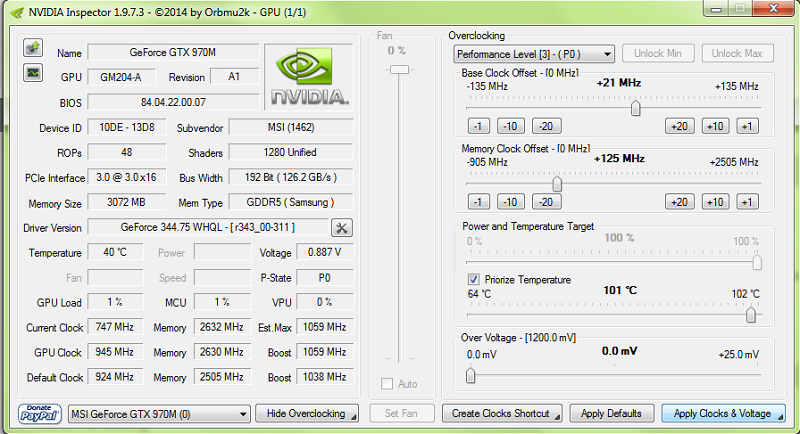
Task: Click -10 under Memory Clock Offset
Action: click(x=511, y=202)
